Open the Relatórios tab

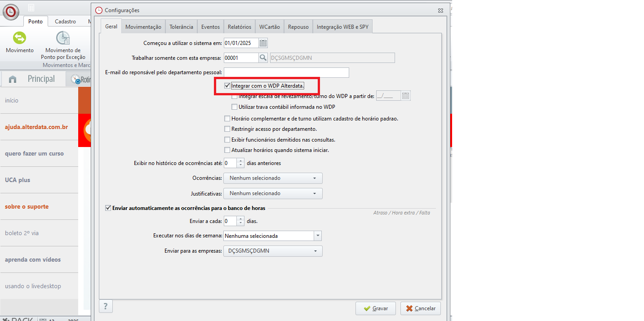click(x=239, y=27)
